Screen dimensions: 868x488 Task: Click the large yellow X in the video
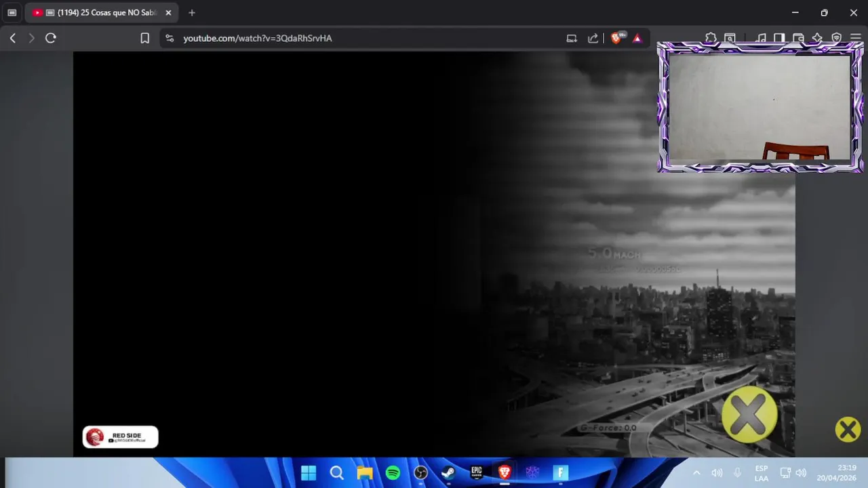pyautogui.click(x=749, y=415)
